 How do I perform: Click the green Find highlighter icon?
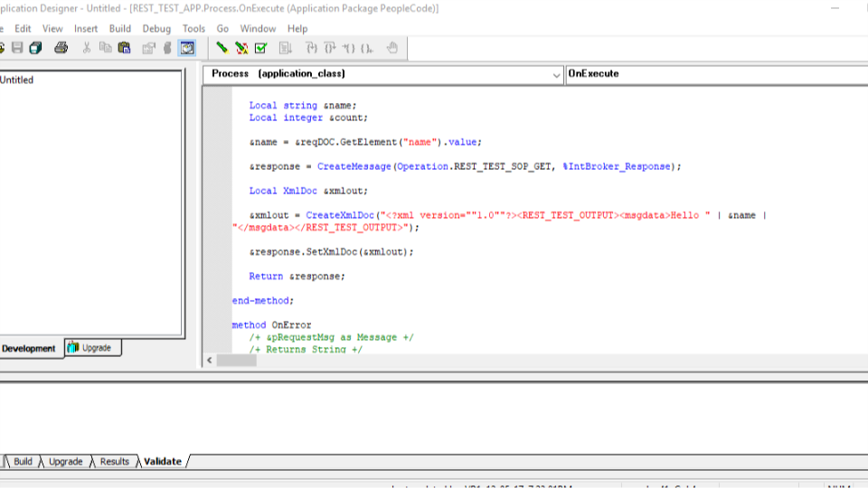tap(222, 48)
